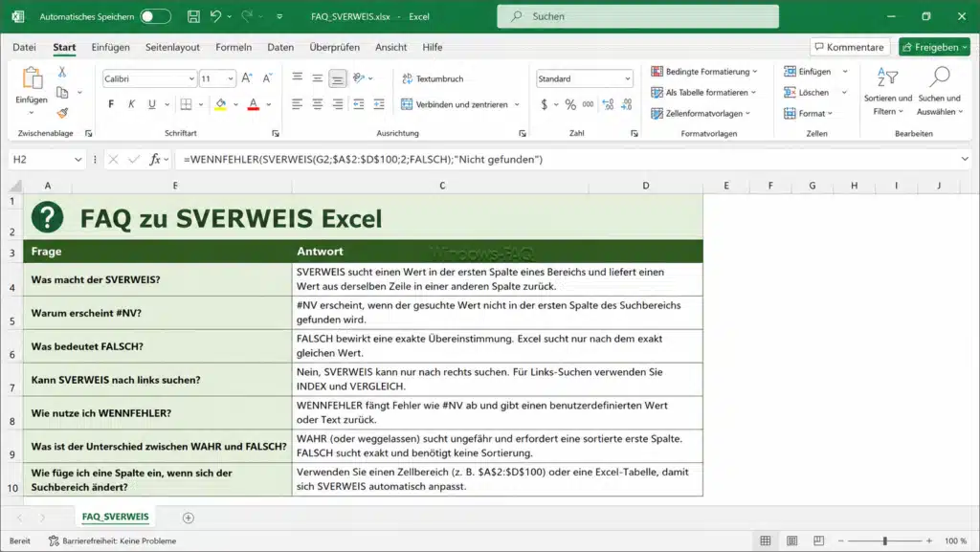Click the Cut scissors icon

coord(62,73)
